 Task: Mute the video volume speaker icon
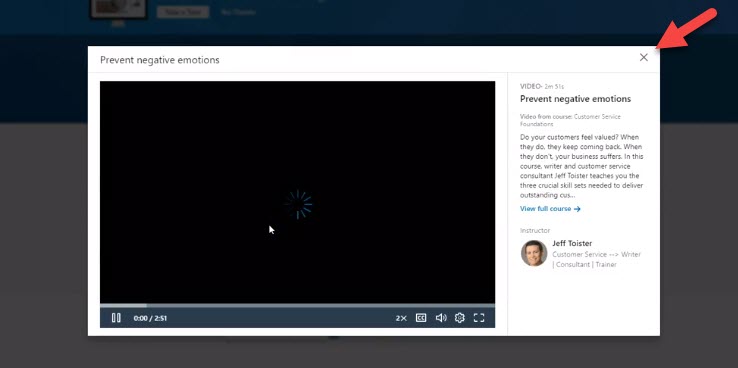coord(441,318)
